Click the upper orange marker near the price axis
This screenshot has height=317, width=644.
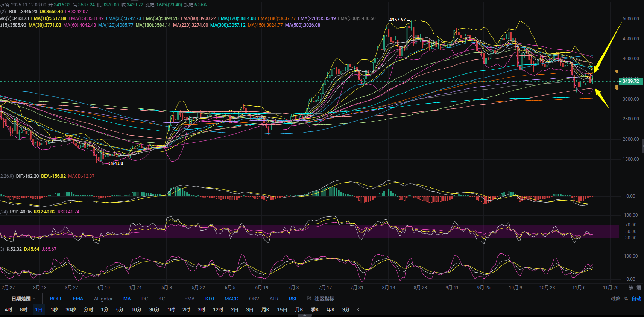617,71
